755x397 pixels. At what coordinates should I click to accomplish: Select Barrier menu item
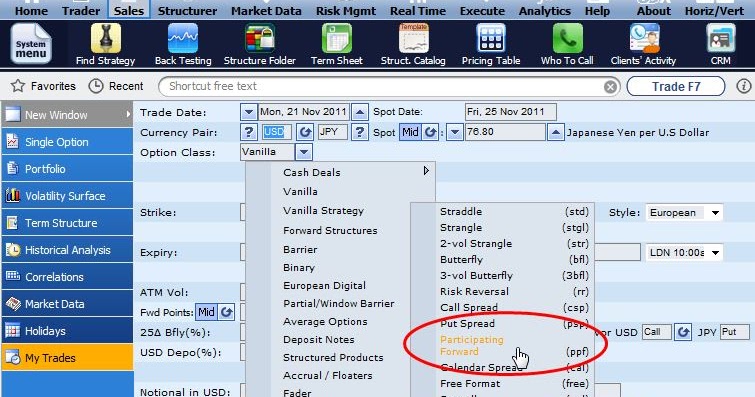(x=300, y=250)
